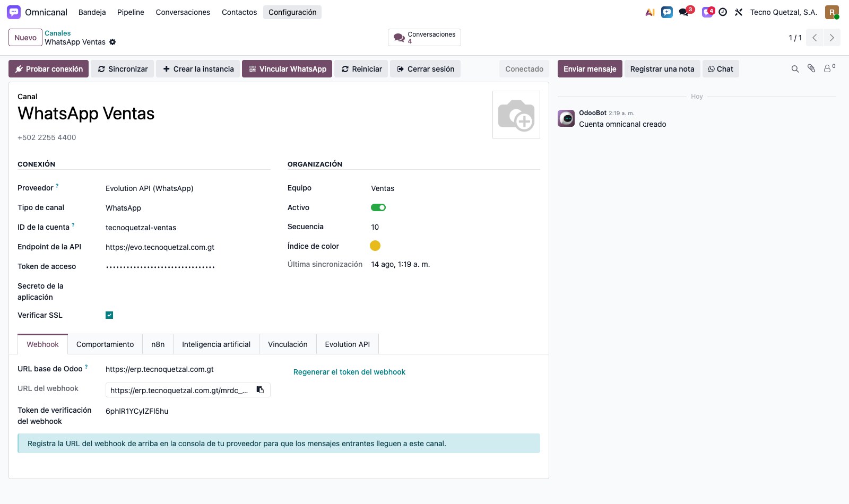Open the gear actions menu next to WhatsApp Ventas
Image resolution: width=849 pixels, height=504 pixels.
pyautogui.click(x=112, y=42)
